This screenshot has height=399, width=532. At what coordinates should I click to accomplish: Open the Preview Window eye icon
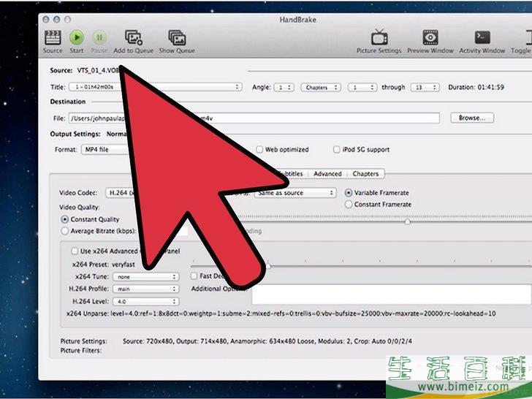(430, 37)
